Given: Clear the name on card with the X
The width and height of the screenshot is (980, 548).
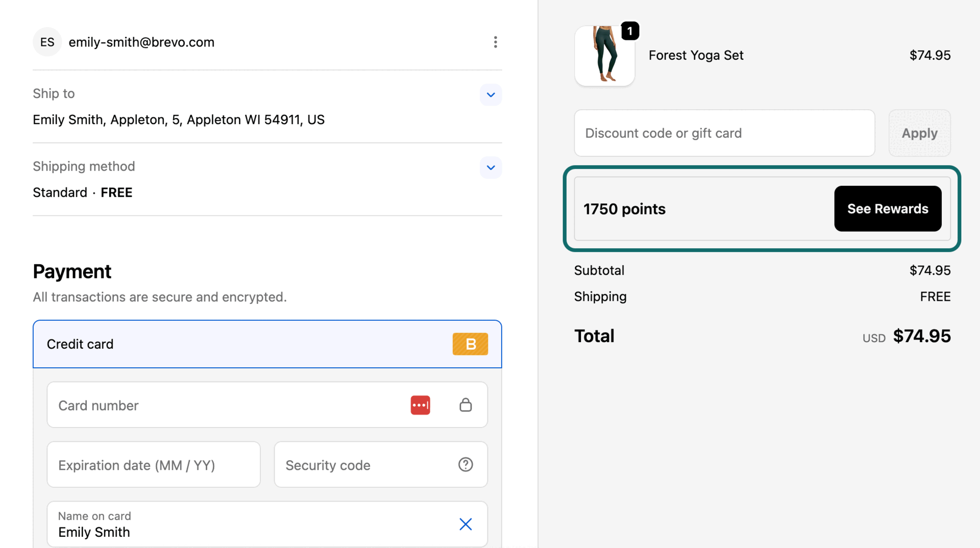Looking at the screenshot, I should click(465, 524).
